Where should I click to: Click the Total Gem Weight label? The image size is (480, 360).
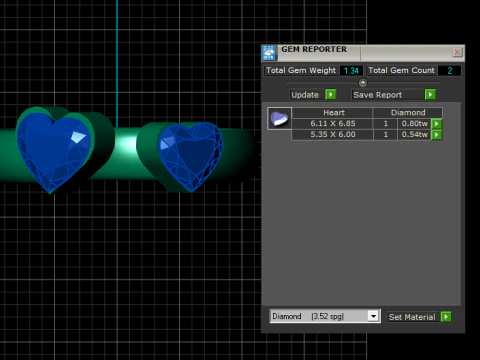301,70
